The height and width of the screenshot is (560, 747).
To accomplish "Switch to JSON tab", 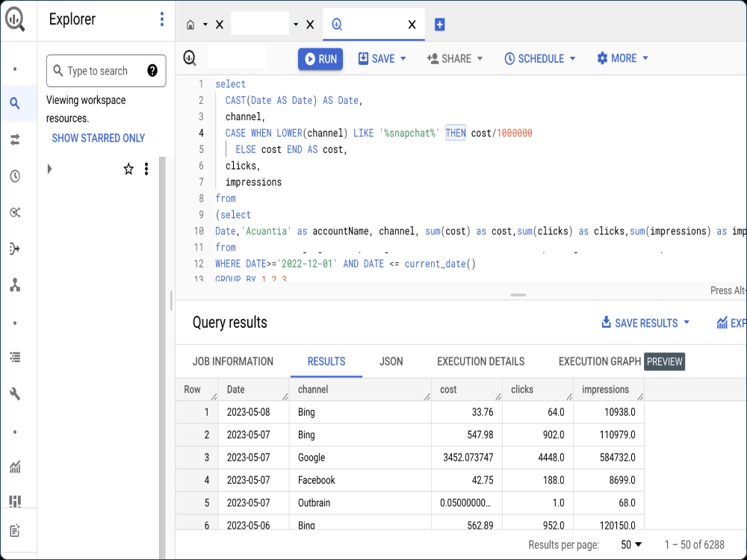I will pyautogui.click(x=391, y=361).
